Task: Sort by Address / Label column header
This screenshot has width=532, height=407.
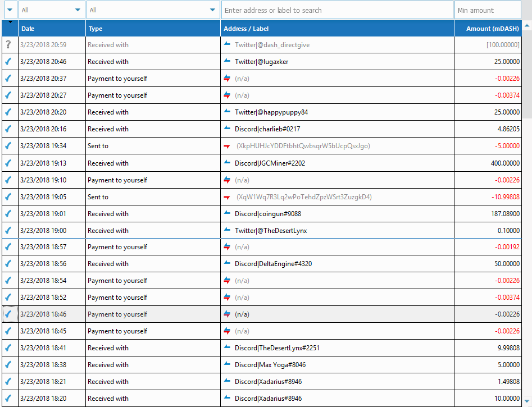Action: pos(337,29)
